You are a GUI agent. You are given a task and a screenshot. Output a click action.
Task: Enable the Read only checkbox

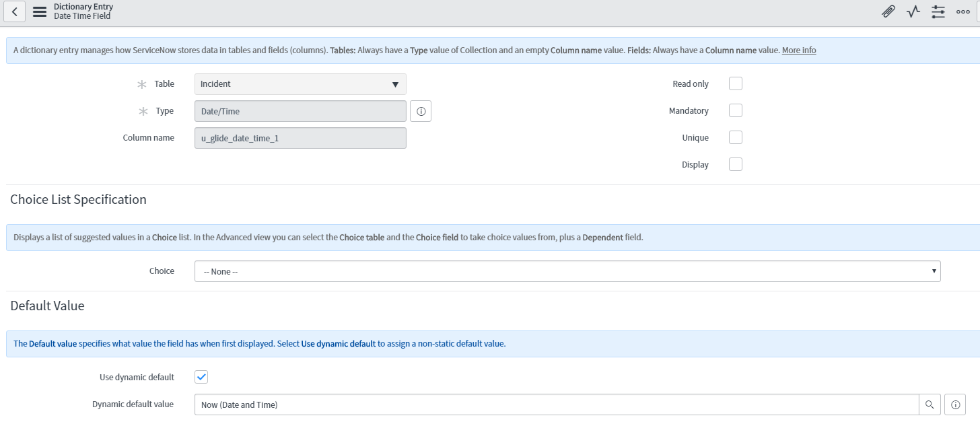click(735, 83)
